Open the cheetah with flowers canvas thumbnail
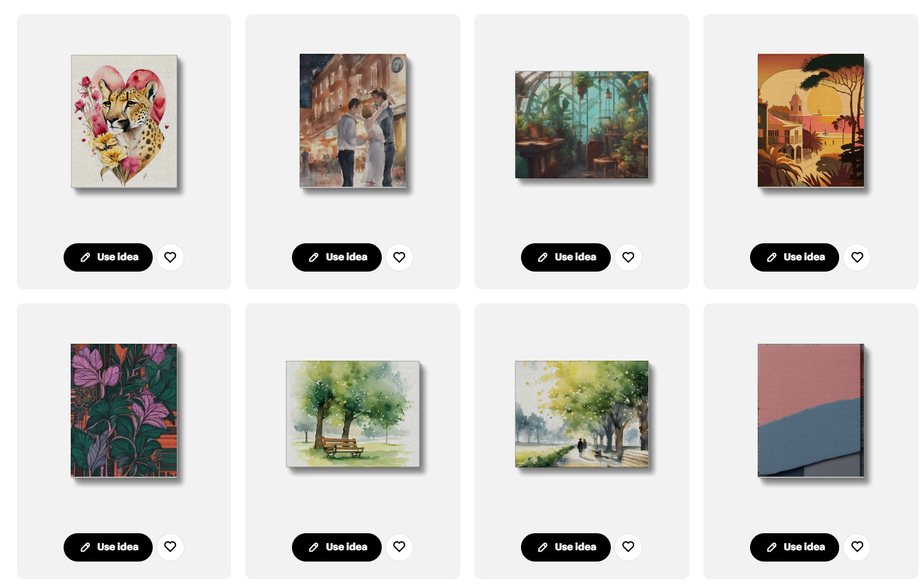 click(x=124, y=121)
